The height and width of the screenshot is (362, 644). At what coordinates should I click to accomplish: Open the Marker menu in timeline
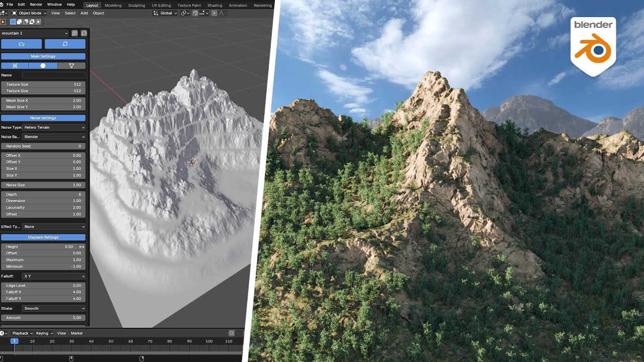77,333
